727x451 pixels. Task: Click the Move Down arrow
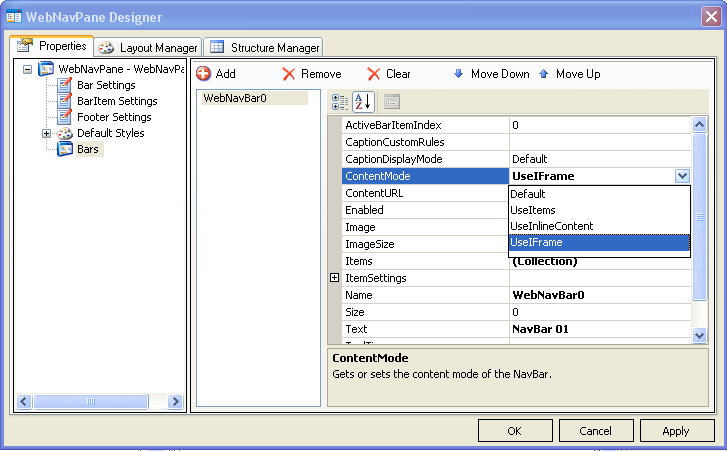(x=459, y=74)
